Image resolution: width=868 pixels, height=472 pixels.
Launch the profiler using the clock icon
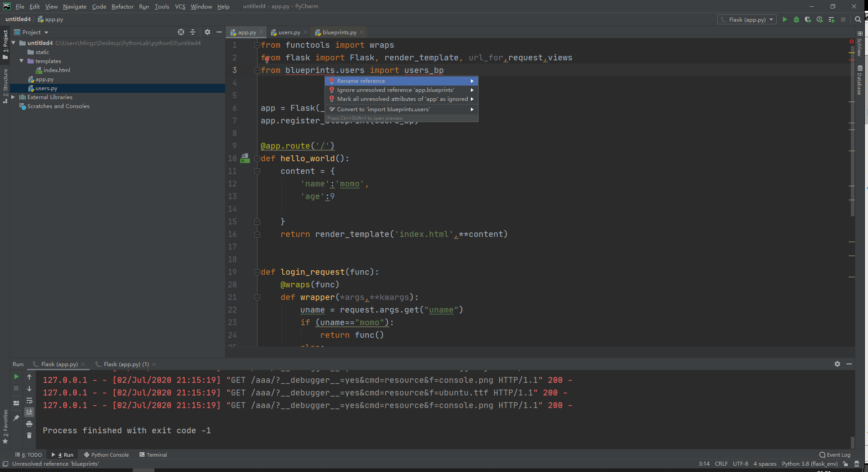tap(820, 19)
